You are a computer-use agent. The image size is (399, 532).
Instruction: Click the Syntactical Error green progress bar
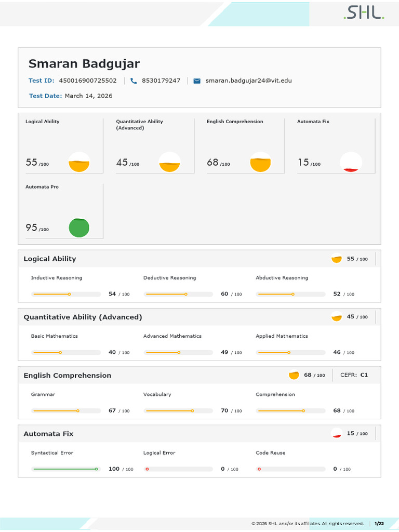point(66,469)
